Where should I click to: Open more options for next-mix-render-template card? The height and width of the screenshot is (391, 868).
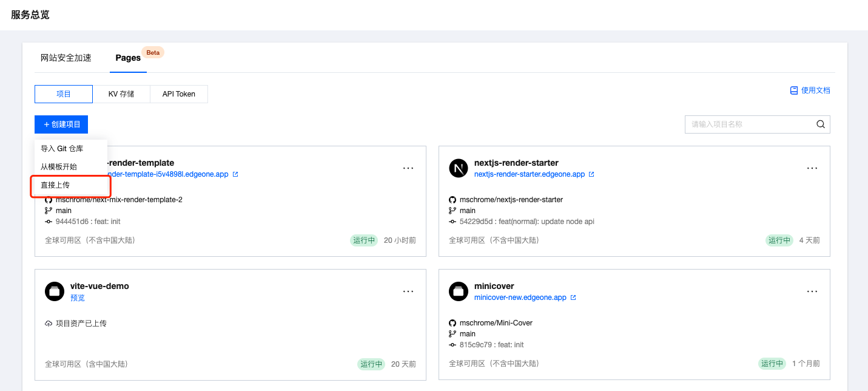tap(408, 168)
